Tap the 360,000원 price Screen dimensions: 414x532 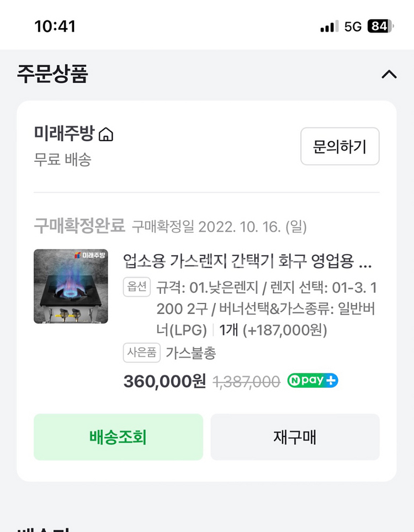tap(164, 381)
